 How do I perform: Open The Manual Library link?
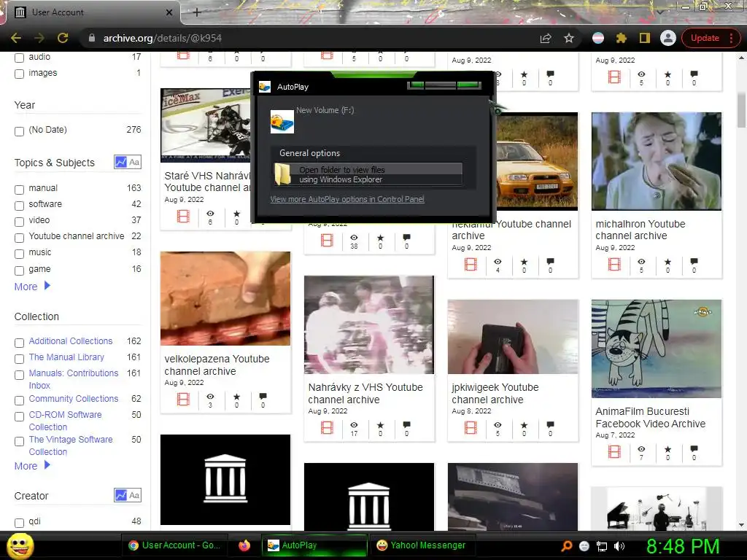pos(66,357)
